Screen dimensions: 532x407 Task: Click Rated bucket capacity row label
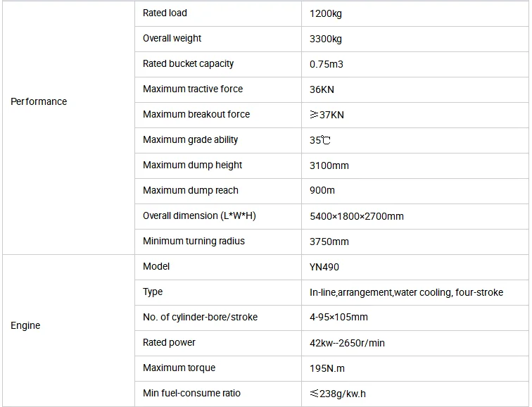click(188, 63)
